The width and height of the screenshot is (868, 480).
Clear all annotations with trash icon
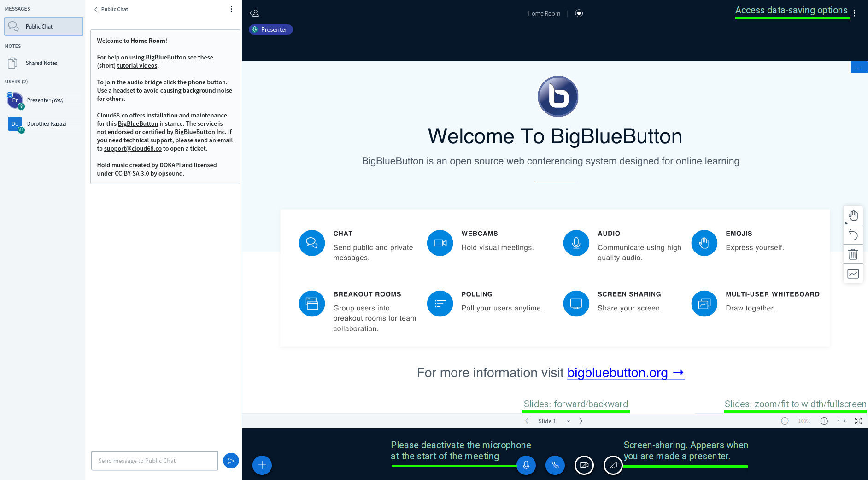(x=853, y=254)
